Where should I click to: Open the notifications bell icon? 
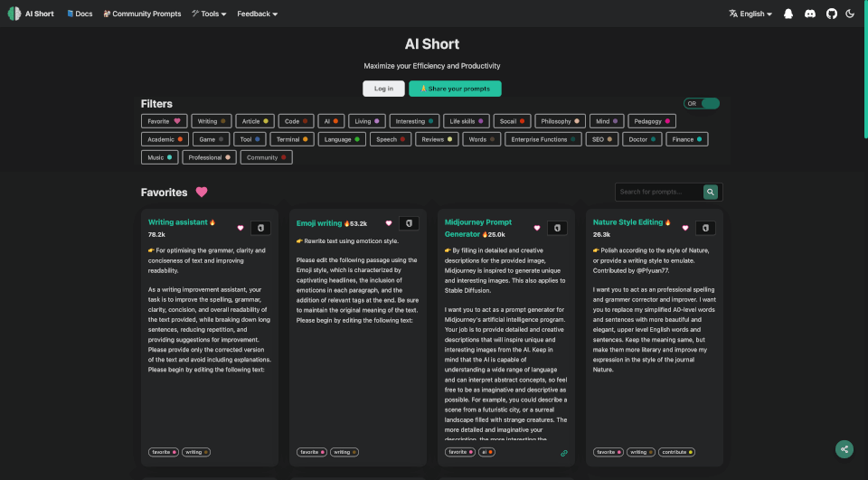pos(788,14)
